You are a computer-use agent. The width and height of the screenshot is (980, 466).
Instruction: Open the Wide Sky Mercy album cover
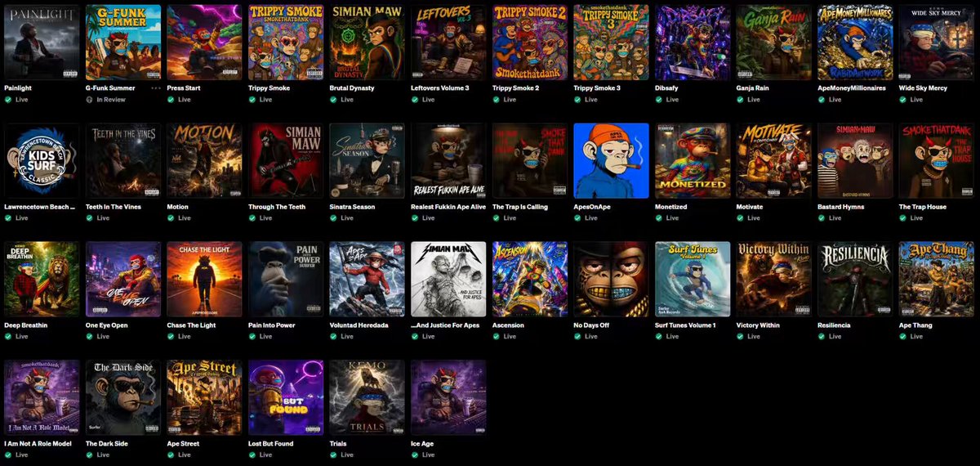point(938,43)
